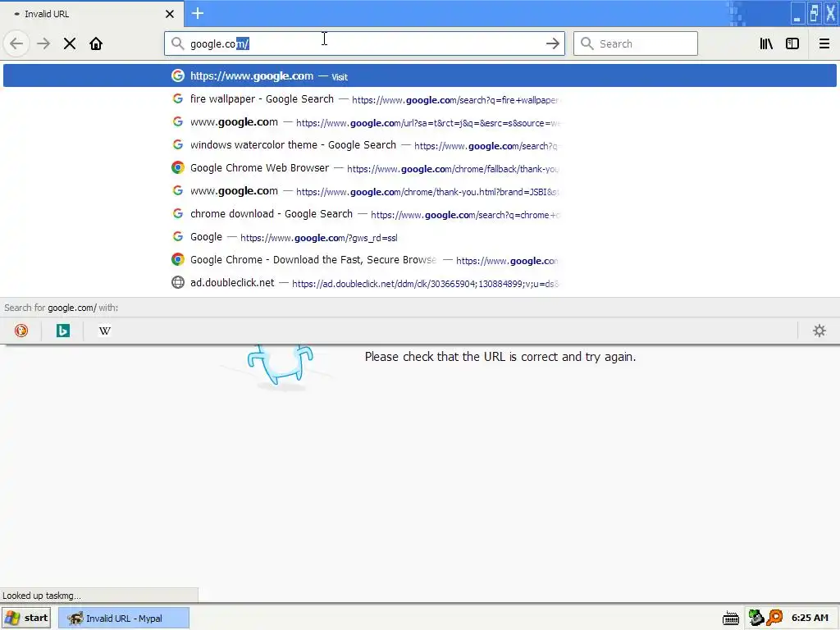Select the Invalid URL tab
Viewport: 840px width, 630px height.
pos(92,14)
